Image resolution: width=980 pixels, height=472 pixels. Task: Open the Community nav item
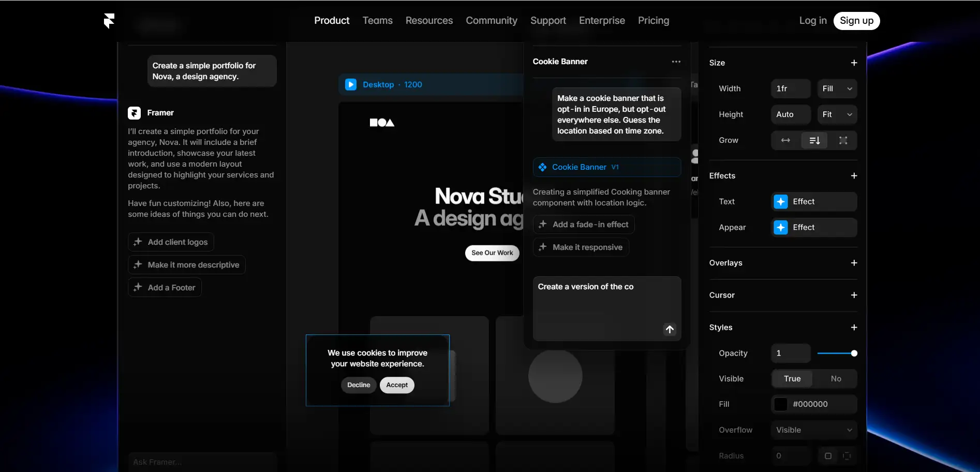pyautogui.click(x=492, y=21)
